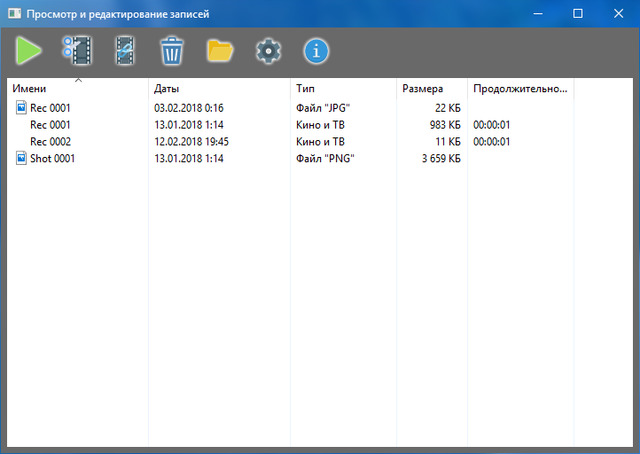Click the image file icon of Shot 0001
This screenshot has height=454, width=640.
(21, 158)
